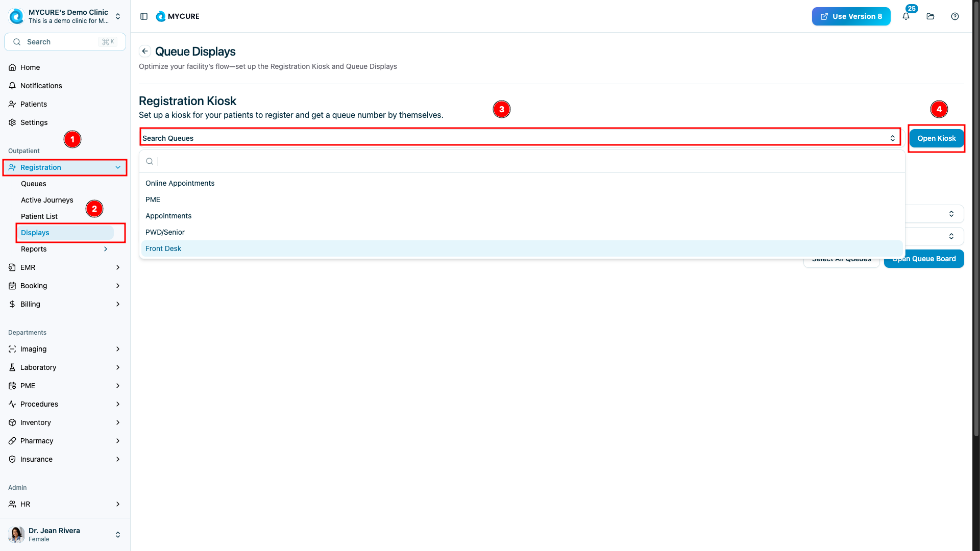
Task: Click the Open Kiosk button
Action: pos(936,138)
